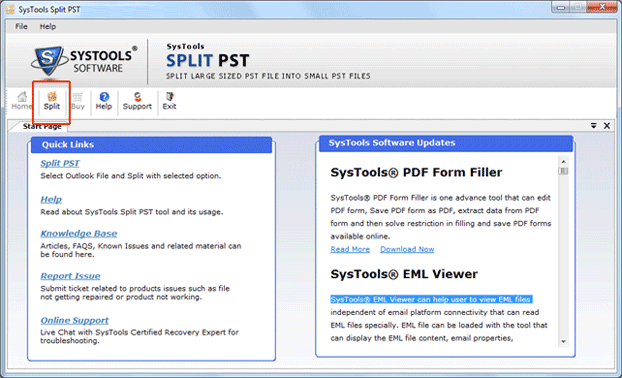Open the File menu

coord(21,27)
